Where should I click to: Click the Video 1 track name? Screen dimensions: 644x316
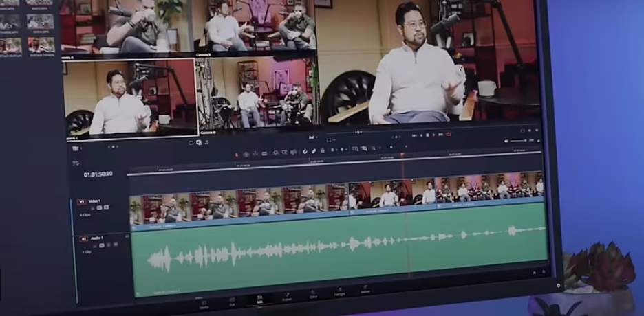pyautogui.click(x=94, y=201)
